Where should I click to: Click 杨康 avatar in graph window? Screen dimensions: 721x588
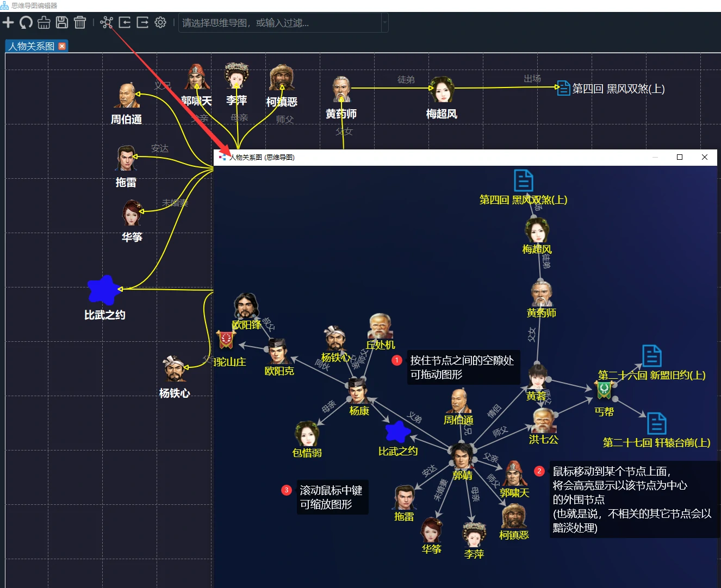[x=358, y=391]
